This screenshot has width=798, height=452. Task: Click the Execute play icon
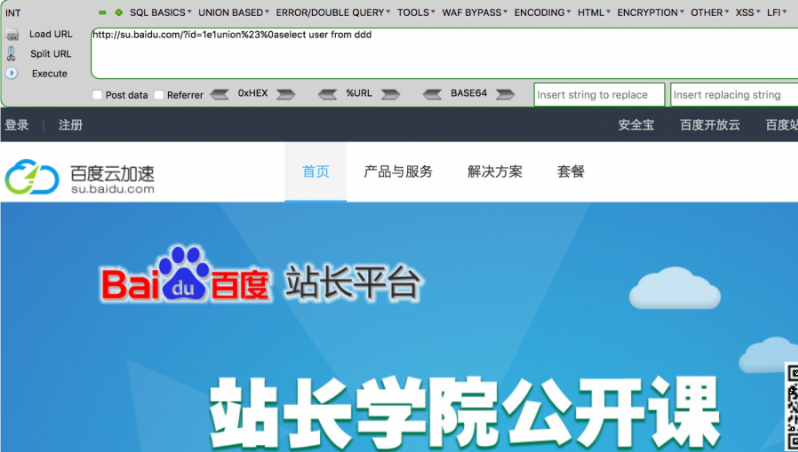(12, 73)
